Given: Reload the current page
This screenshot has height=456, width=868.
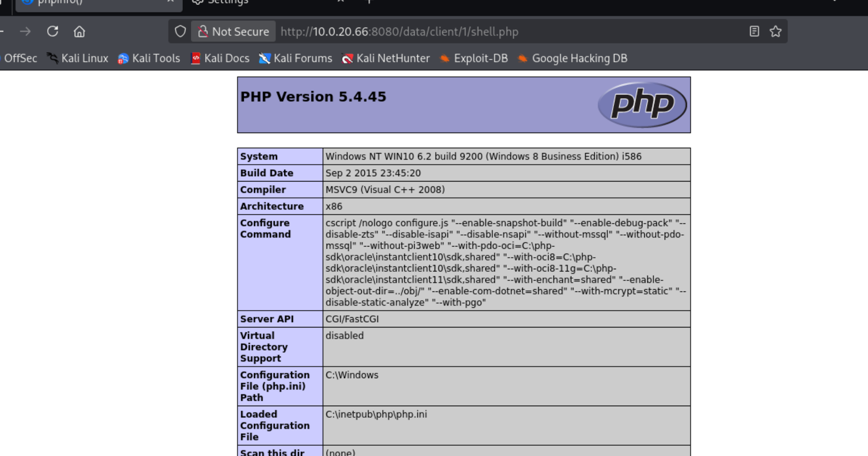Looking at the screenshot, I should pyautogui.click(x=52, y=32).
